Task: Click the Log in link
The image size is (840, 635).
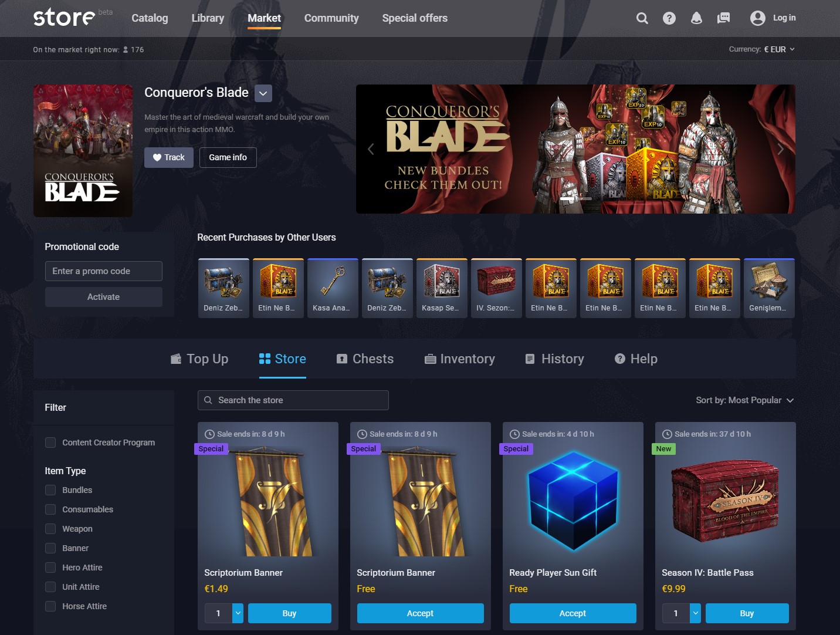Action: click(x=784, y=18)
